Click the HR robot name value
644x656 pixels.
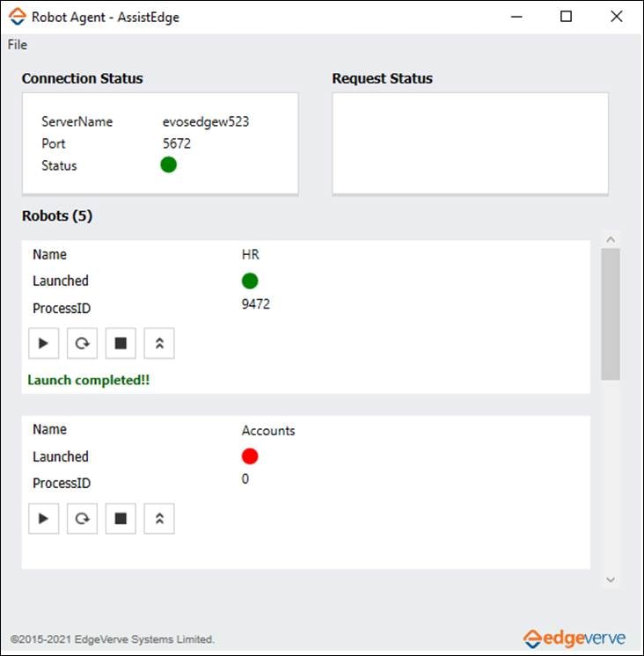pyautogui.click(x=250, y=254)
